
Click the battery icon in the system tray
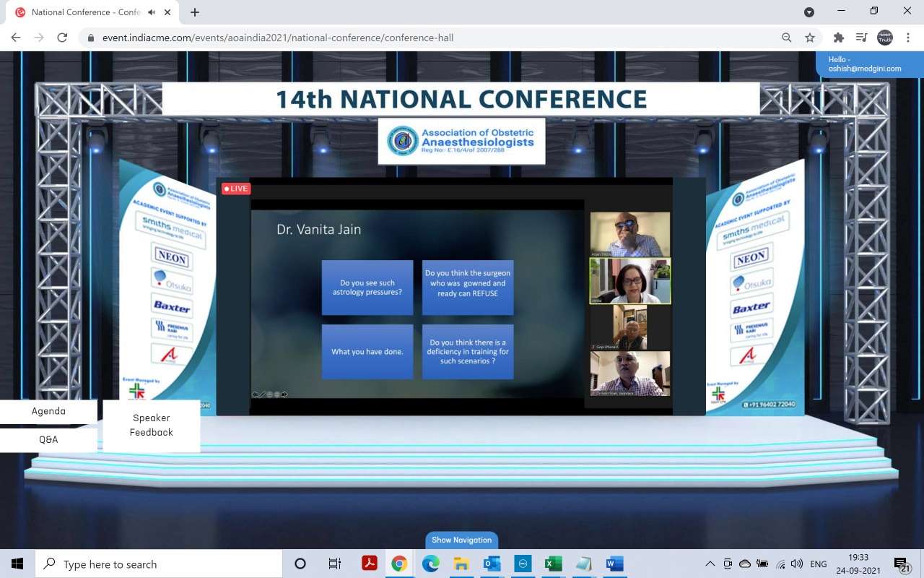pos(762,564)
